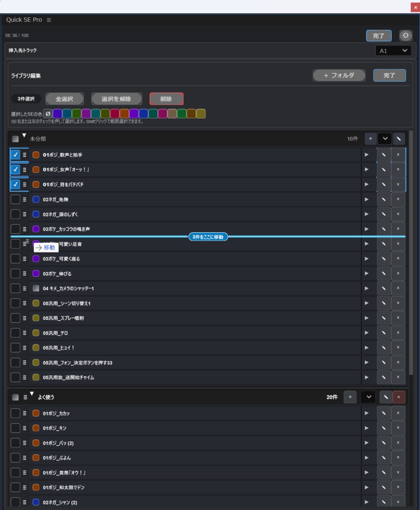Play the 03ボケ_カッコウの鳴き声 sound
The width and height of the screenshot is (420, 510).
click(x=366, y=229)
